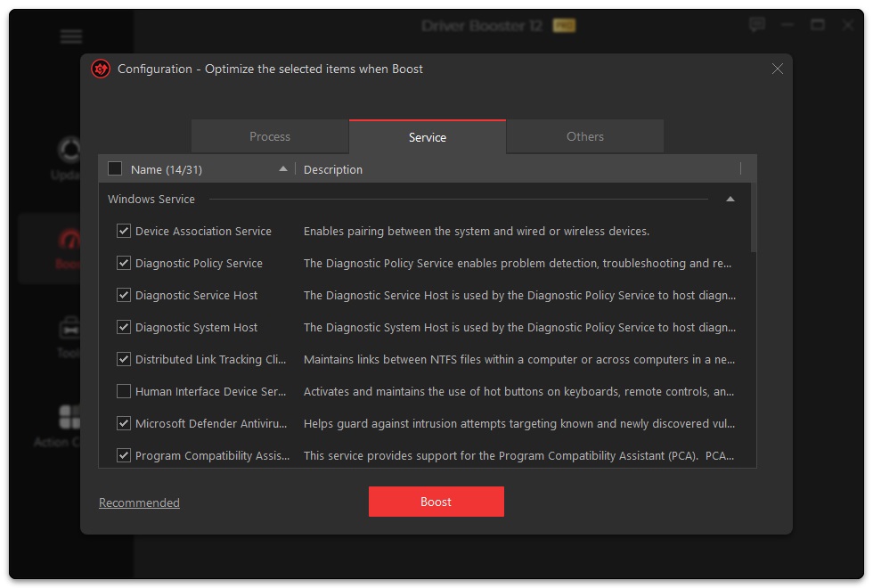Click the red Boost button

pyautogui.click(x=436, y=502)
